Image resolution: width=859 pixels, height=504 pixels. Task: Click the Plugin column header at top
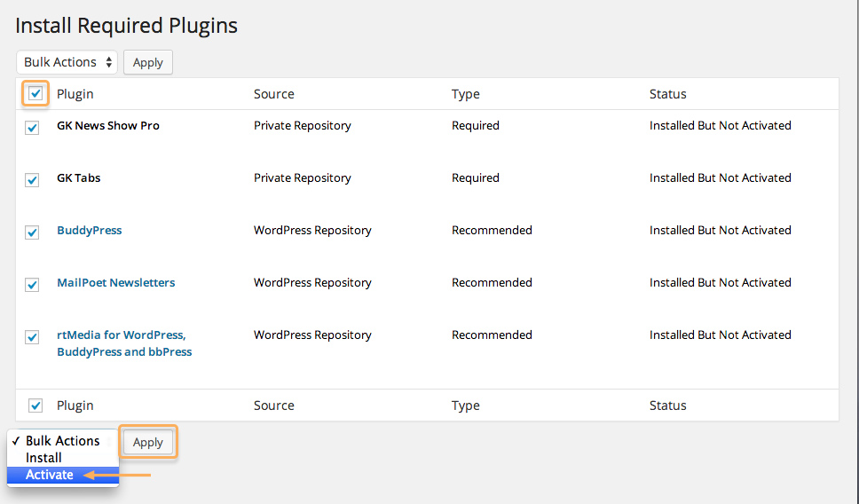75,94
